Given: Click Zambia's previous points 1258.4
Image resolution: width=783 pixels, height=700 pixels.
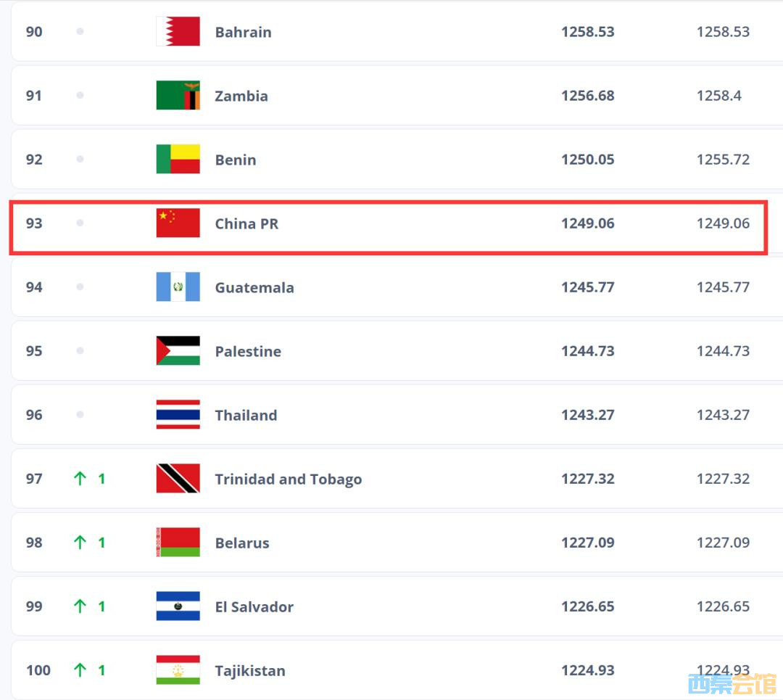Looking at the screenshot, I should coord(718,96).
